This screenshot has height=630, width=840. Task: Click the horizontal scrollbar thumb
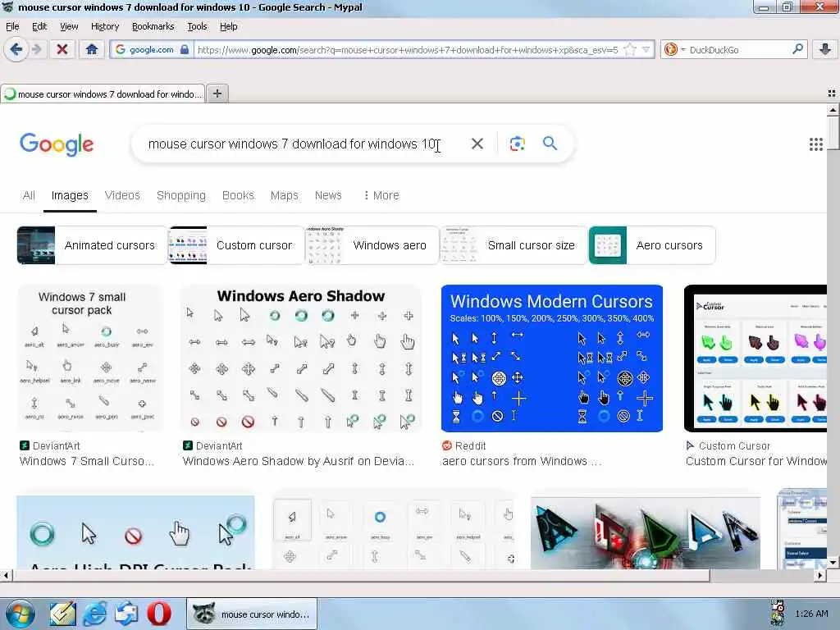362,576
